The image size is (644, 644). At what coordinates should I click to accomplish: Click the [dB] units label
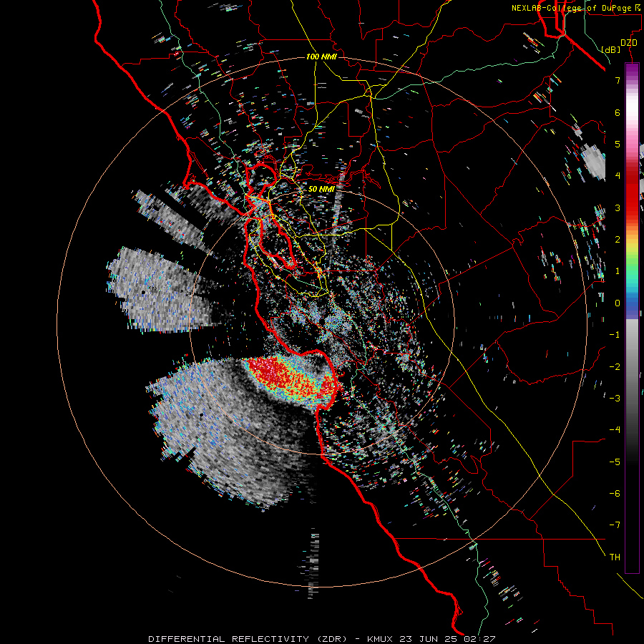(611, 49)
